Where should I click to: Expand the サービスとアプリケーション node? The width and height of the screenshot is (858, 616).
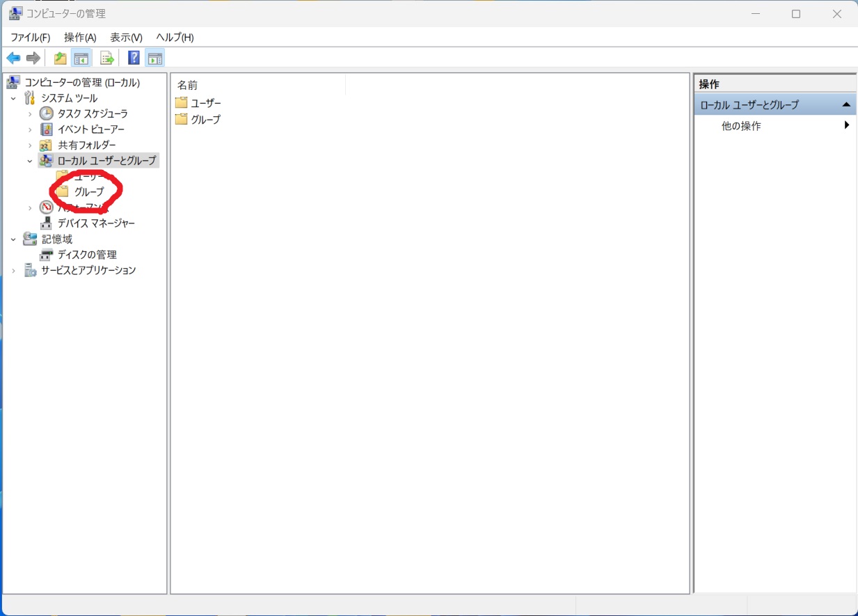[x=13, y=271]
